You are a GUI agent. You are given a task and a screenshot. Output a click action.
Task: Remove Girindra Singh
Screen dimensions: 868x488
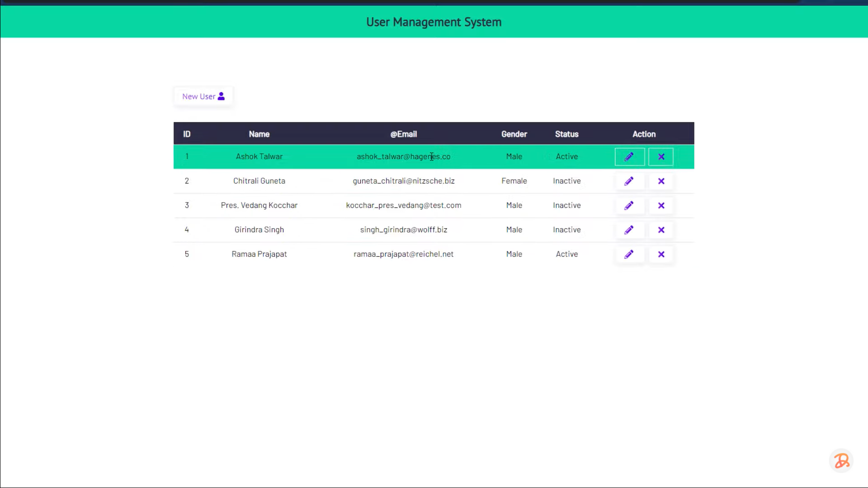pos(661,230)
